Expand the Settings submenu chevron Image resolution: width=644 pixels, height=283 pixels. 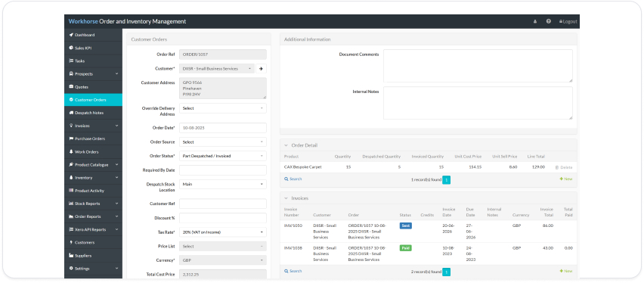click(x=116, y=269)
